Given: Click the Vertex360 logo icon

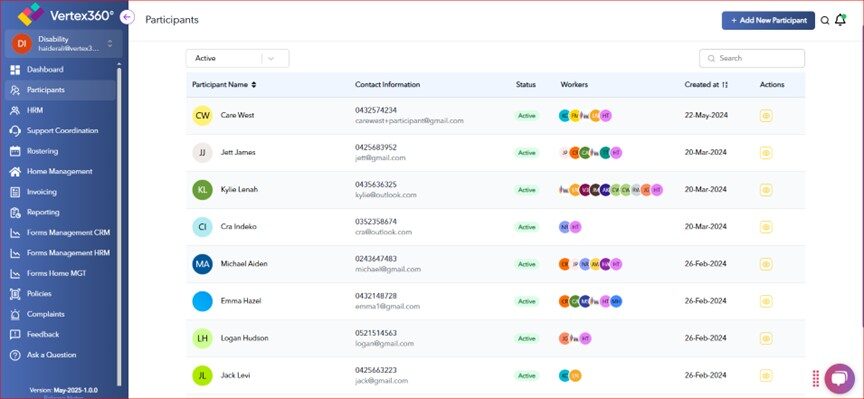Looking at the screenshot, I should click(31, 14).
